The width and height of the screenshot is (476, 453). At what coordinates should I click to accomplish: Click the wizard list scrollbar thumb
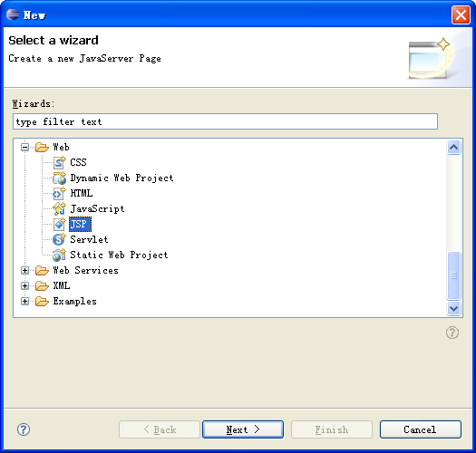click(x=454, y=275)
